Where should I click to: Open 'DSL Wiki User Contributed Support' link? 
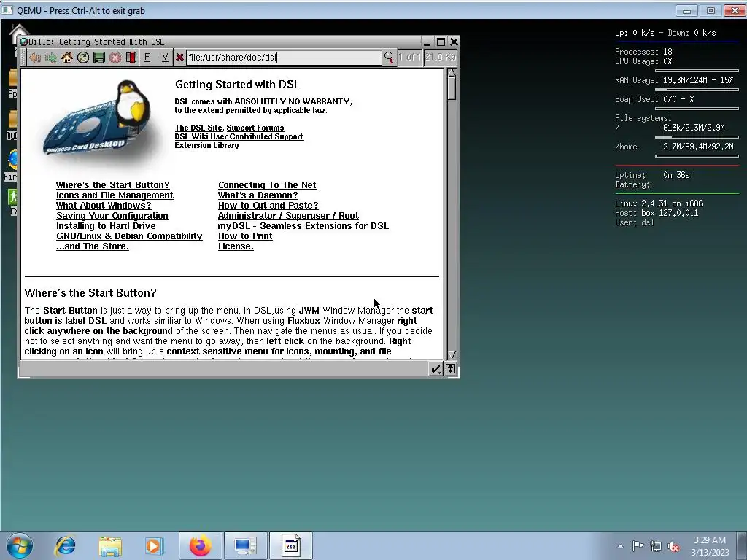239,136
